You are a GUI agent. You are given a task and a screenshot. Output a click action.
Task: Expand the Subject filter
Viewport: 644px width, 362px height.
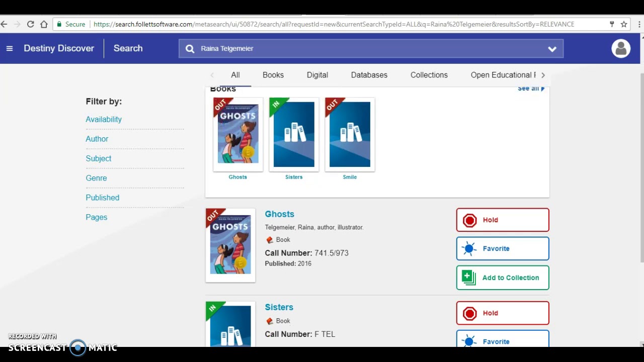[x=99, y=158]
